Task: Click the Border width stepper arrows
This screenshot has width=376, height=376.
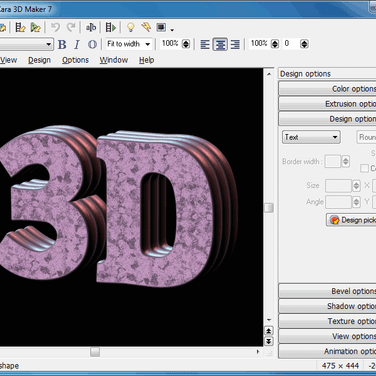Action: pyautogui.click(x=346, y=161)
